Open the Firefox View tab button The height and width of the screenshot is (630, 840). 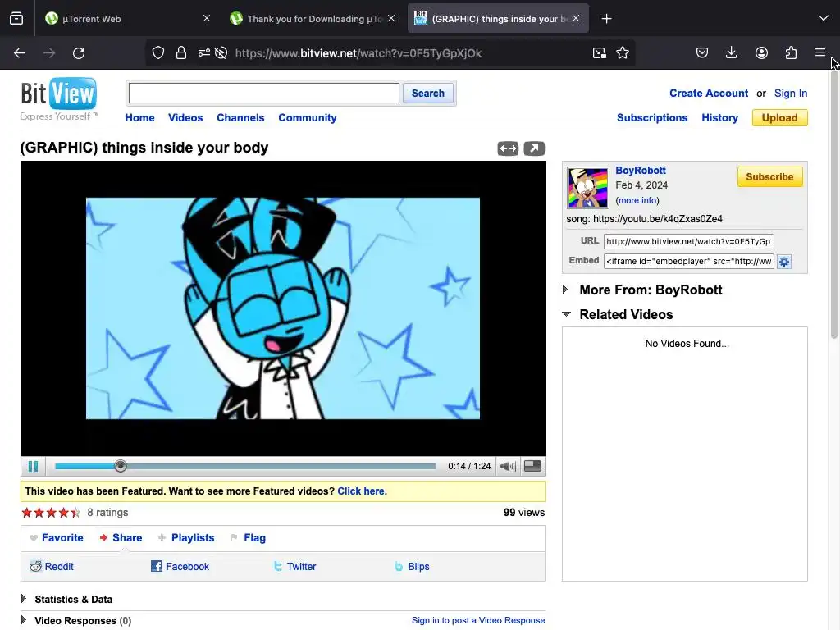[x=16, y=19]
